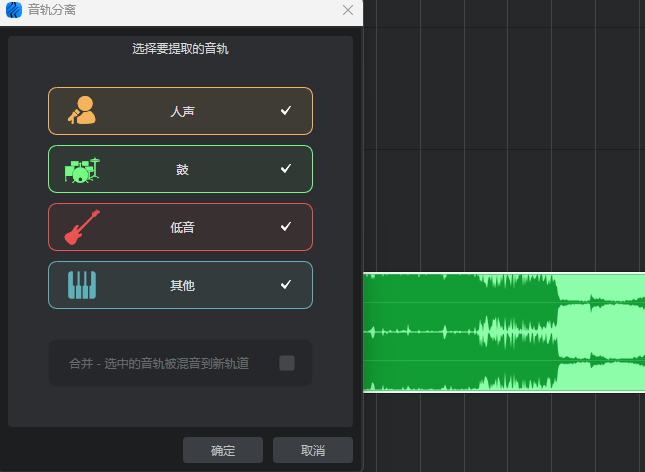Viewport: 645px width, 472px height.
Task: Click the green audio waveform clip in the timeline
Action: pos(504,332)
